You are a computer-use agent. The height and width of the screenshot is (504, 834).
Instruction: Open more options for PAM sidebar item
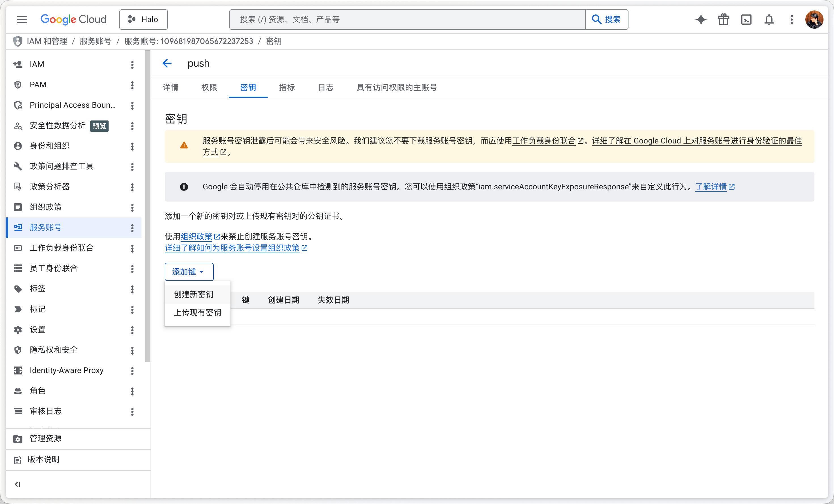132,85
